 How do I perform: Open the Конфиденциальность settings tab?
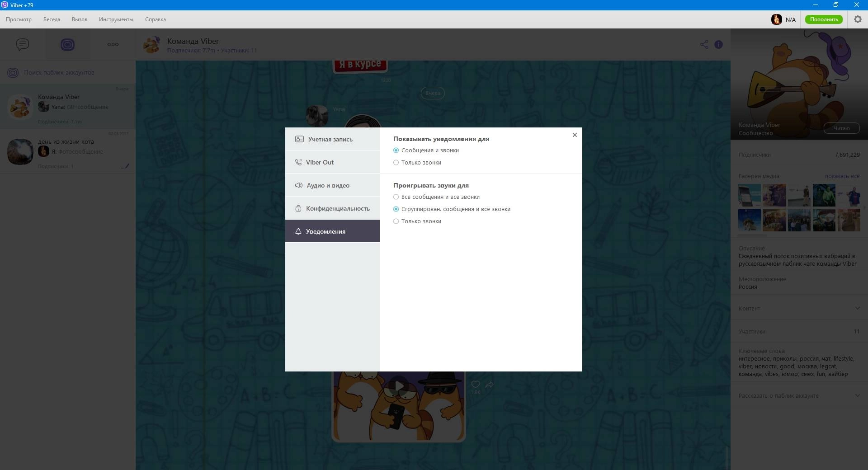pos(332,208)
